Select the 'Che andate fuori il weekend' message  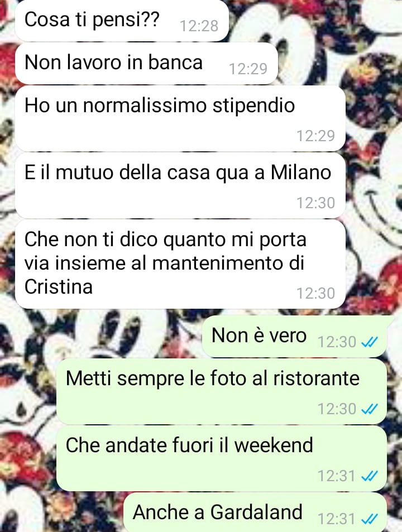tap(222, 458)
